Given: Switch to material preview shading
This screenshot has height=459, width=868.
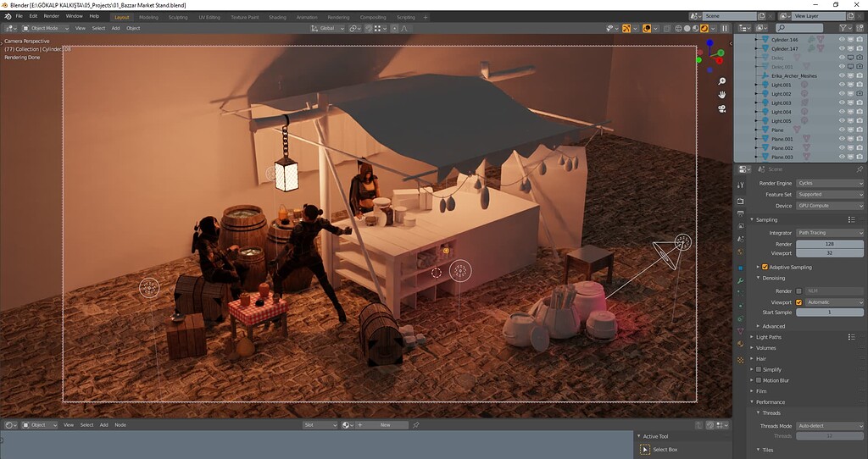Looking at the screenshot, I should 696,28.
